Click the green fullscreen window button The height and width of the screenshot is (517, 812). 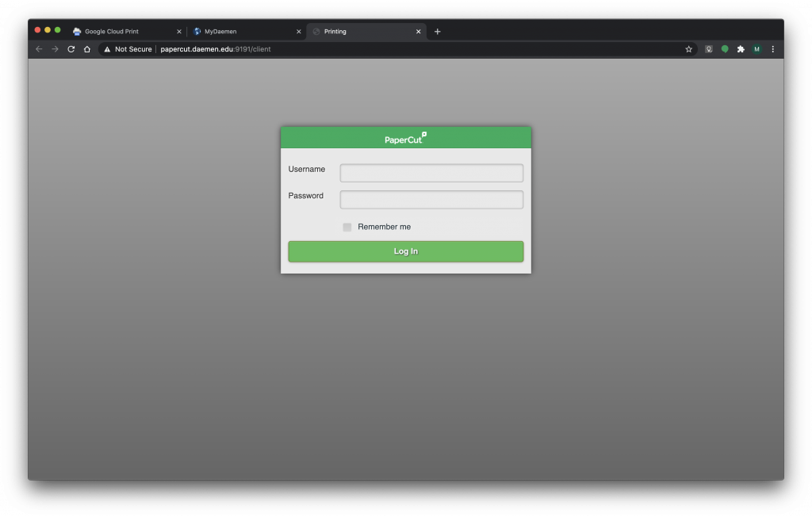57,30
